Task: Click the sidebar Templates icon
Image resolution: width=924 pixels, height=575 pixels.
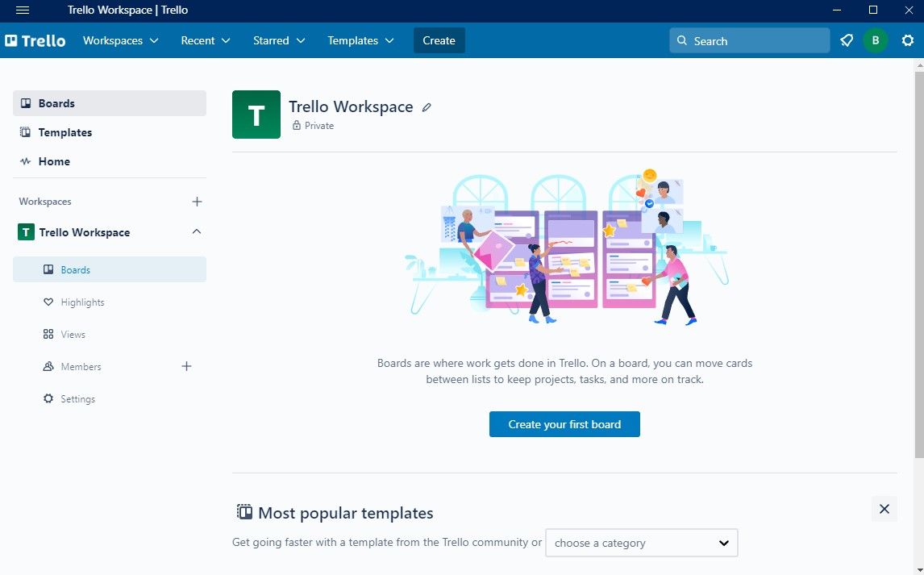Action: pyautogui.click(x=25, y=132)
